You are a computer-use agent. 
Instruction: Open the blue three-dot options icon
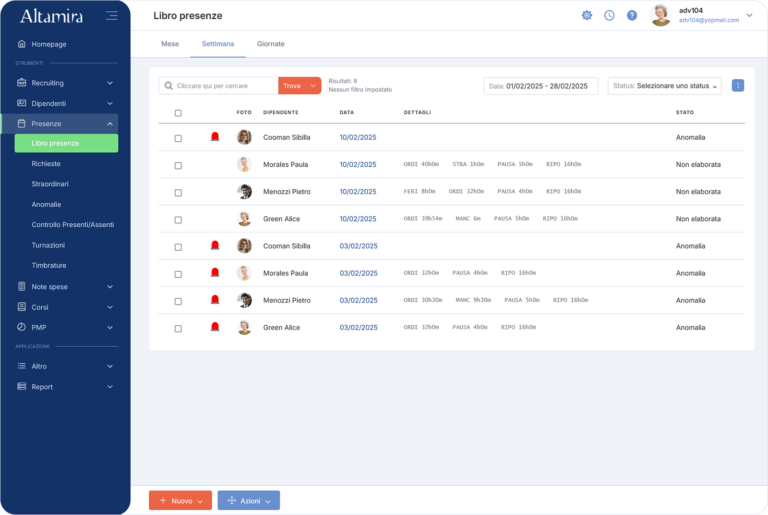pos(738,86)
